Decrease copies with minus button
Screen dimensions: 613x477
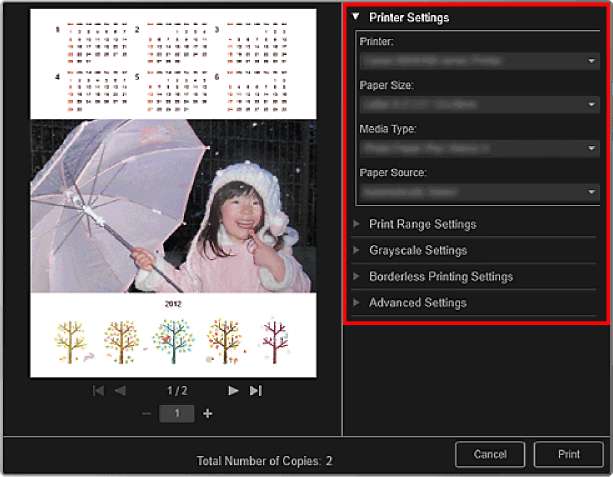coord(146,413)
